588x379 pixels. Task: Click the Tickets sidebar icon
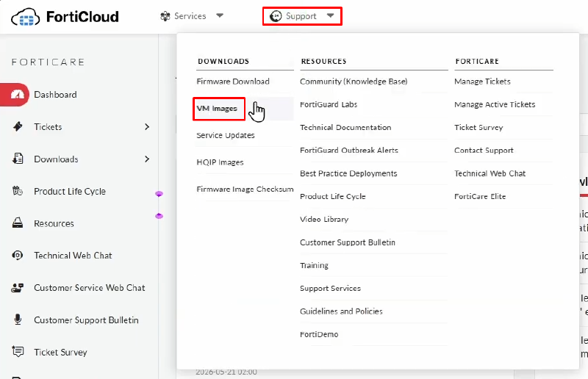18,127
